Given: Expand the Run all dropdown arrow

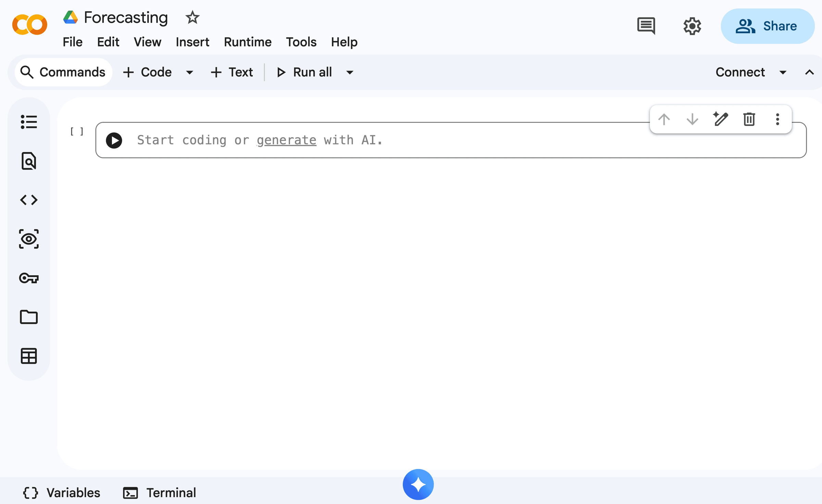Looking at the screenshot, I should click(350, 72).
